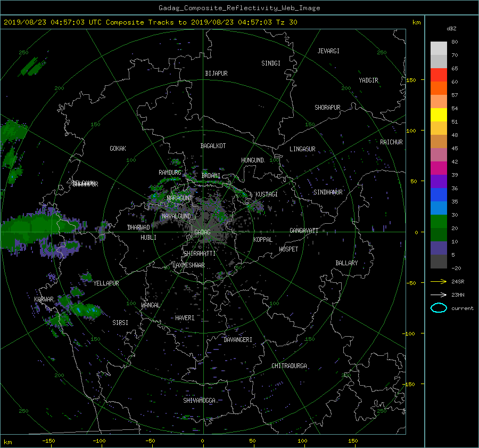Select the red 65 dBZ color swatch
The image size is (479, 448).
(439, 75)
